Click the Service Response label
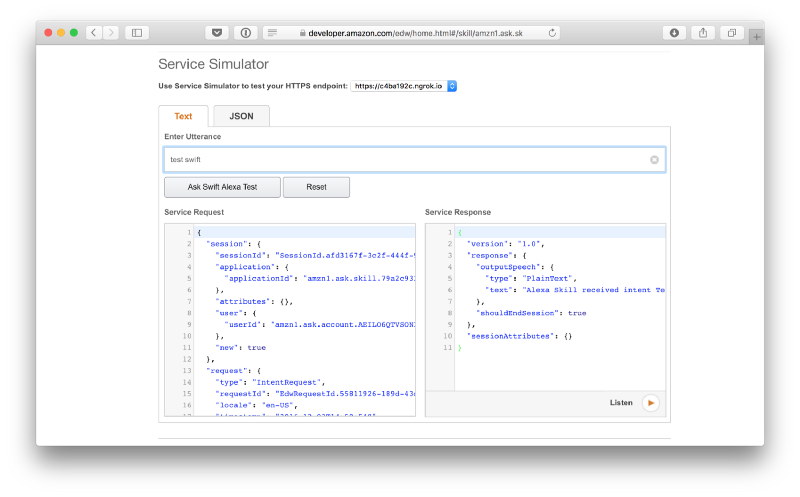The height and width of the screenshot is (497, 800). coord(458,212)
